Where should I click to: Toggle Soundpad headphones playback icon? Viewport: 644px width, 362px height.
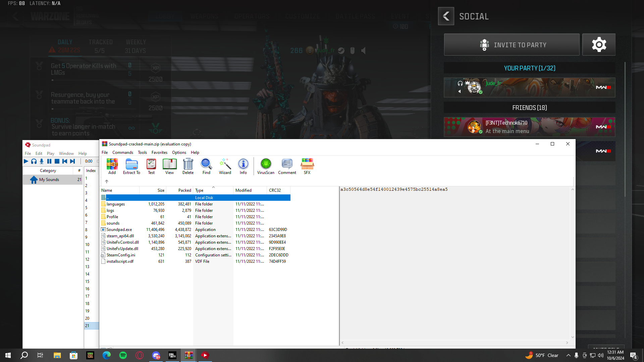34,161
